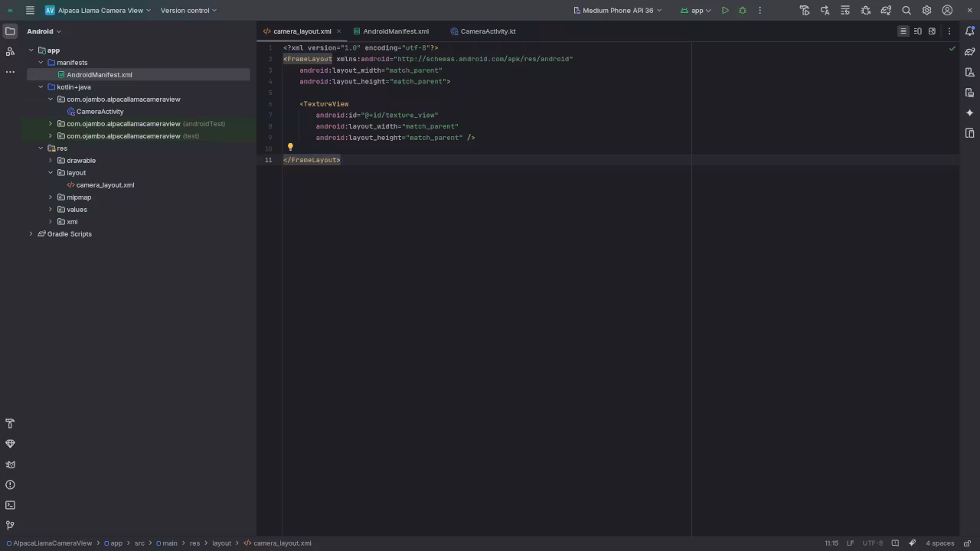
Task: Attach debugger to Android process icon
Action: 866,10
